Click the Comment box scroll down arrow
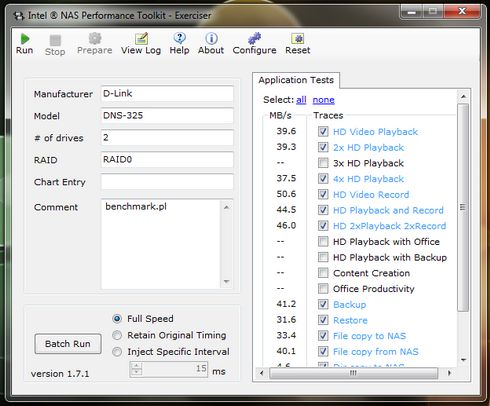The height and width of the screenshot is (406, 490). [x=226, y=282]
